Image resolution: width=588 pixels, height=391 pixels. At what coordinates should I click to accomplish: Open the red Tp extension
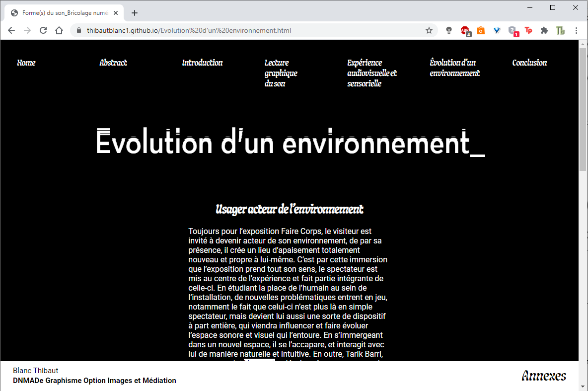coord(528,30)
